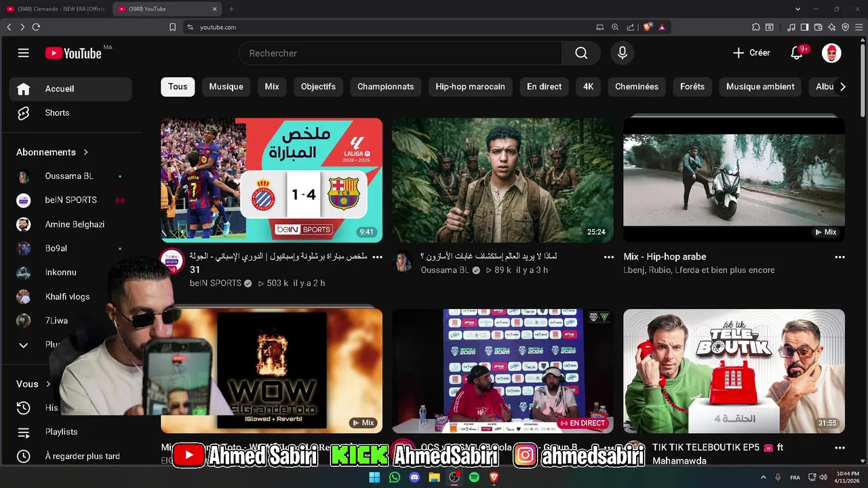Open new browser tab with plus
This screenshot has width=868, height=488.
point(231,9)
